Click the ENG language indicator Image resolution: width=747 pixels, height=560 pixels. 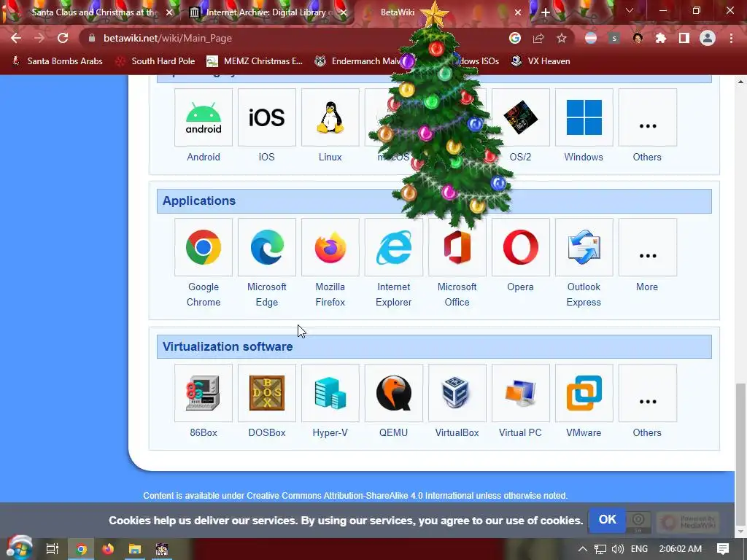pos(639,549)
